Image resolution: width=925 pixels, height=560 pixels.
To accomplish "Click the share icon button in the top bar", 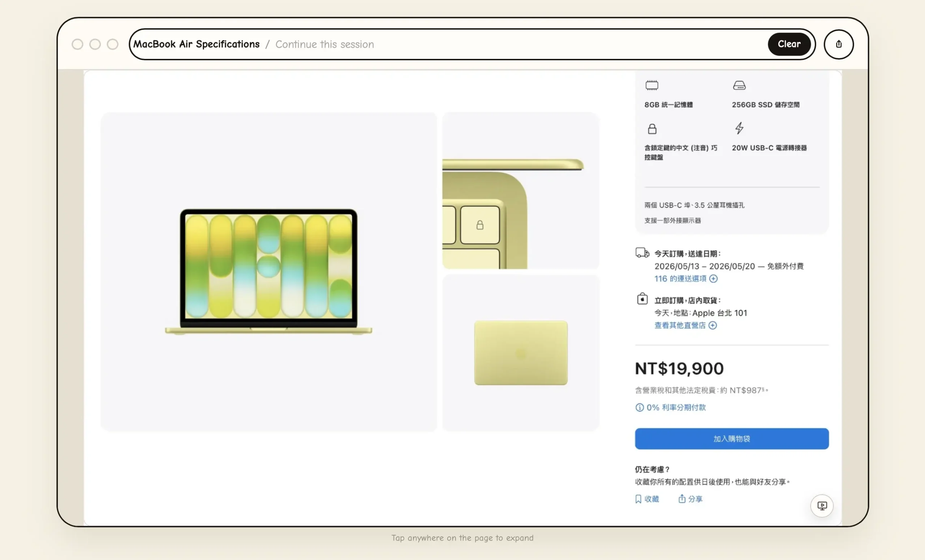I will (x=838, y=44).
